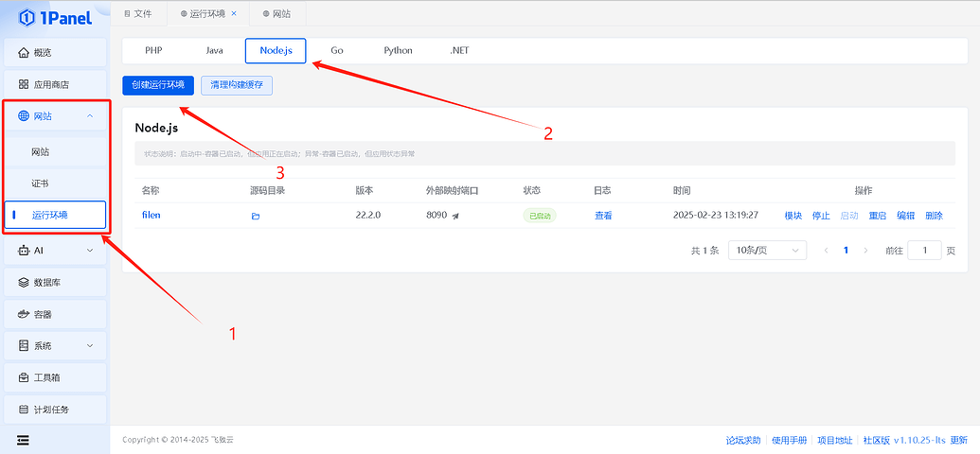Image resolution: width=980 pixels, height=454 pixels.
Task: Click the grid icon beside 应用商店
Action: click(24, 84)
